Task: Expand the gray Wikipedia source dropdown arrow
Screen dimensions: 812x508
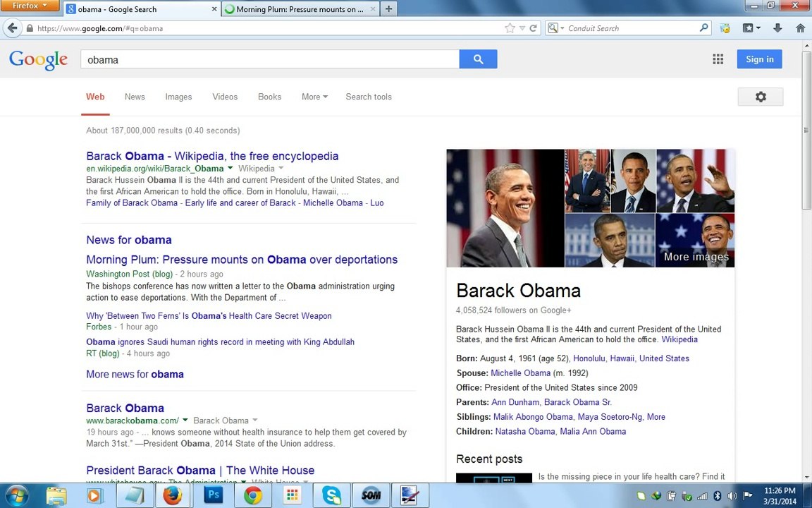Action: [x=281, y=168]
